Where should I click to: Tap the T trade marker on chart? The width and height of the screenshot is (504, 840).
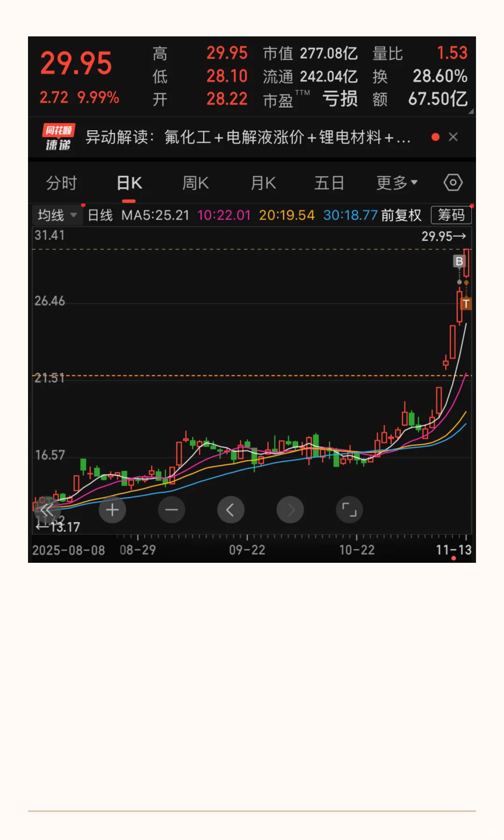pos(466,304)
